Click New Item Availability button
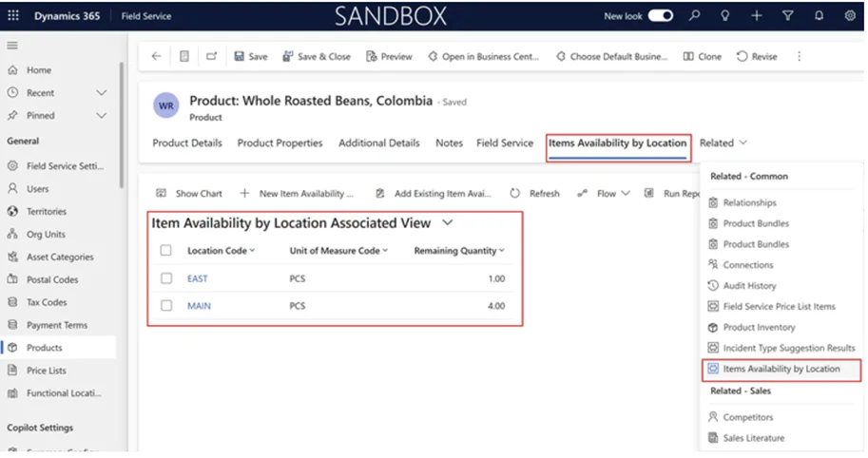 (x=297, y=194)
